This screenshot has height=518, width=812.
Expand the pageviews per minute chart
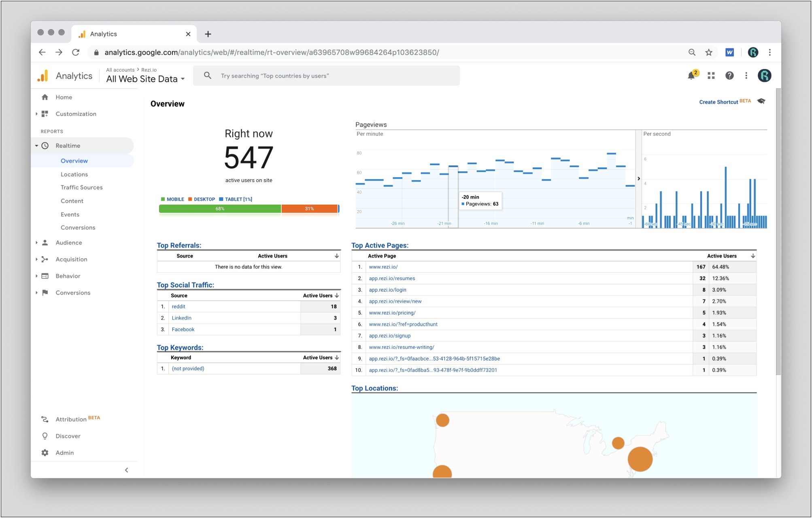pos(638,179)
